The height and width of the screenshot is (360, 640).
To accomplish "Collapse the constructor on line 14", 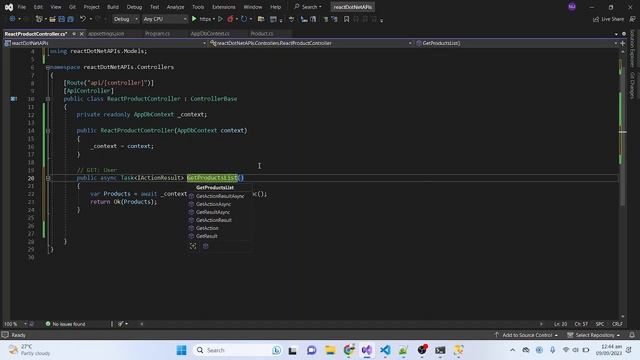I will coord(48,131).
